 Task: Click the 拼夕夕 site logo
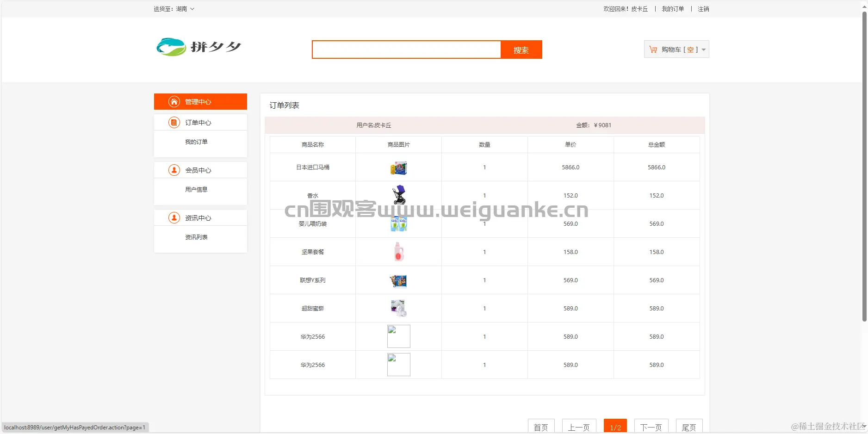(199, 47)
